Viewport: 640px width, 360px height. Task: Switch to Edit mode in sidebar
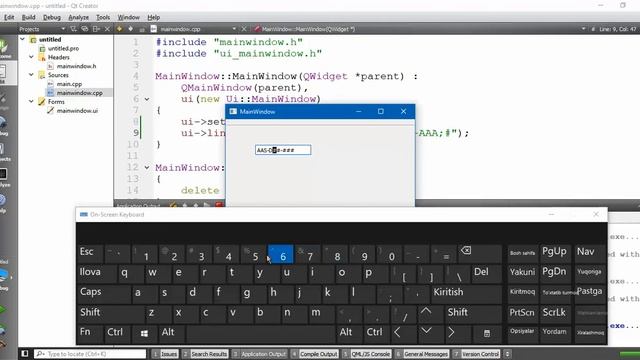pos(4,74)
